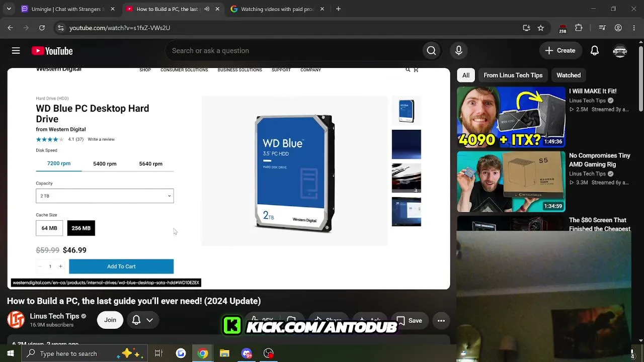This screenshot has width=644, height=362.
Task: Switch to the Umingle chat tab
Action: pyautogui.click(x=67, y=9)
